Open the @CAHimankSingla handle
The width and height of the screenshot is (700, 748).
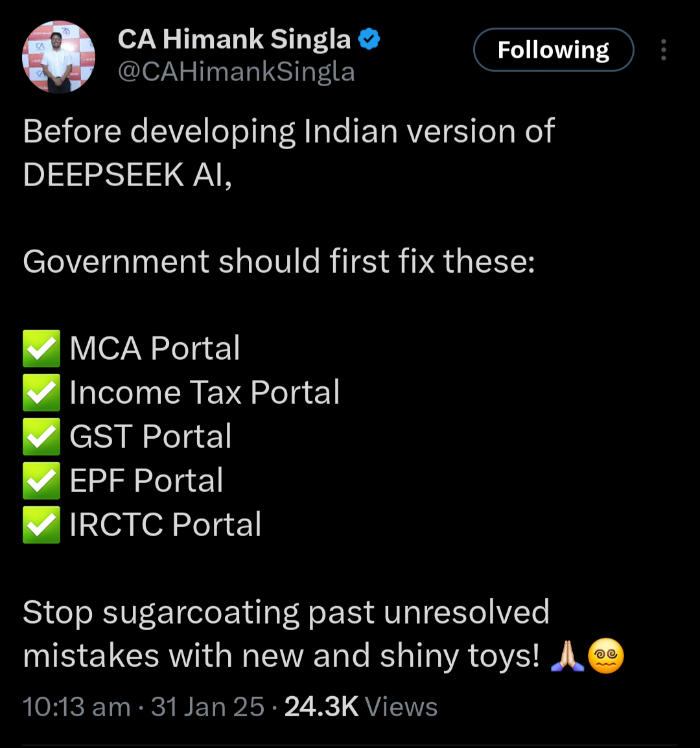[236, 71]
